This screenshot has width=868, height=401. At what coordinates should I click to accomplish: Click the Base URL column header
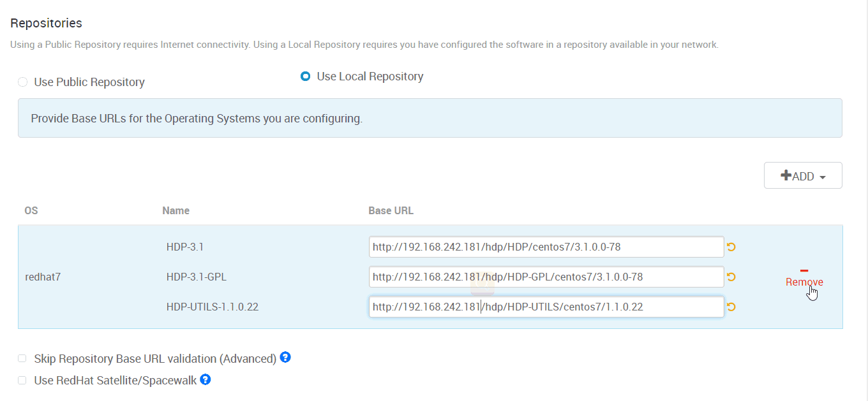[391, 210]
